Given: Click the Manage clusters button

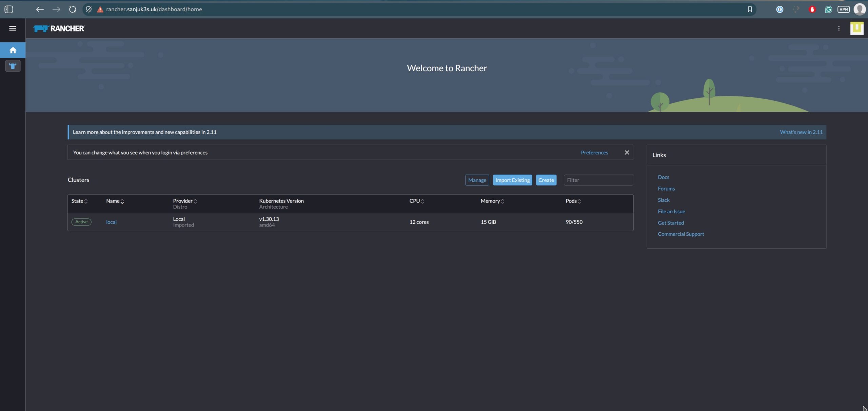Looking at the screenshot, I should [x=477, y=180].
